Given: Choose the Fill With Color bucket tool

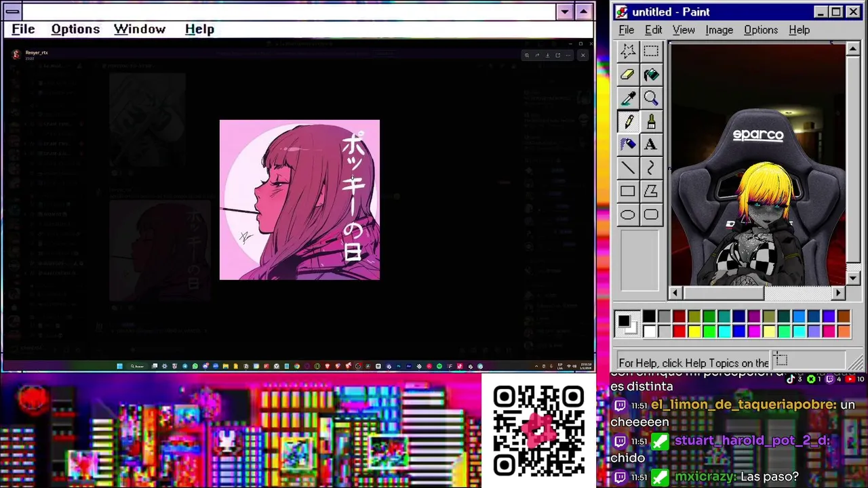Looking at the screenshot, I should [x=651, y=75].
